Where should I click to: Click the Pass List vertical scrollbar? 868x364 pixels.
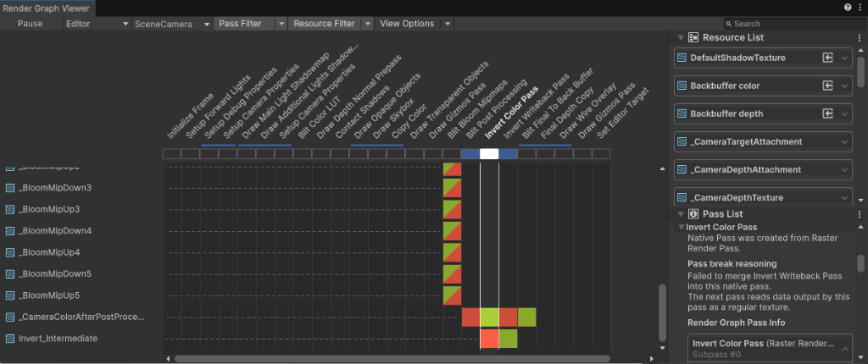tap(861, 263)
